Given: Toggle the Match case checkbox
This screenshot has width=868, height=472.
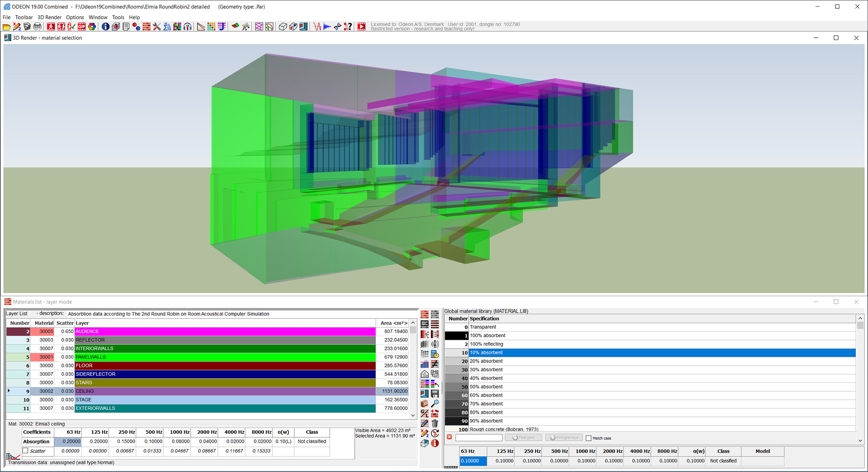Looking at the screenshot, I should click(x=589, y=438).
